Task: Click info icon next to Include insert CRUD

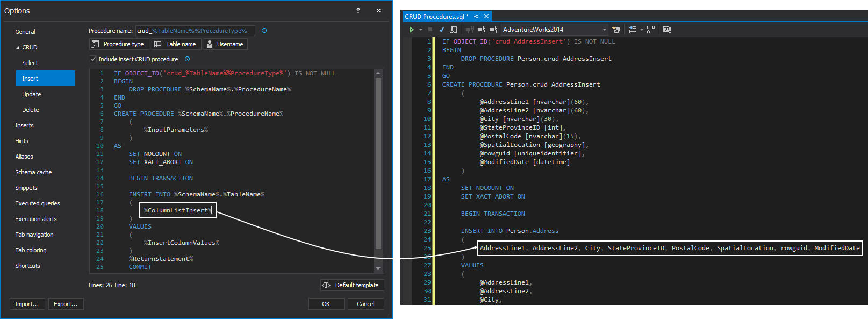Action: point(187,59)
